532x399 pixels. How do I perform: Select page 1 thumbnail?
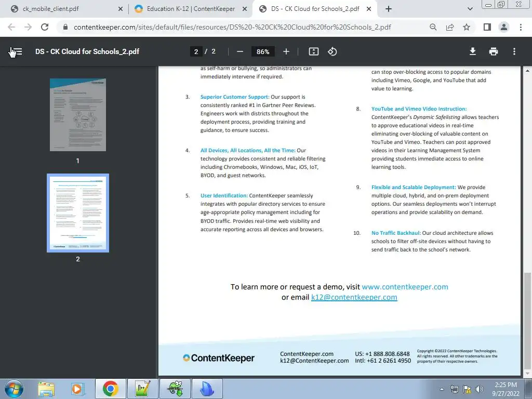pos(78,115)
